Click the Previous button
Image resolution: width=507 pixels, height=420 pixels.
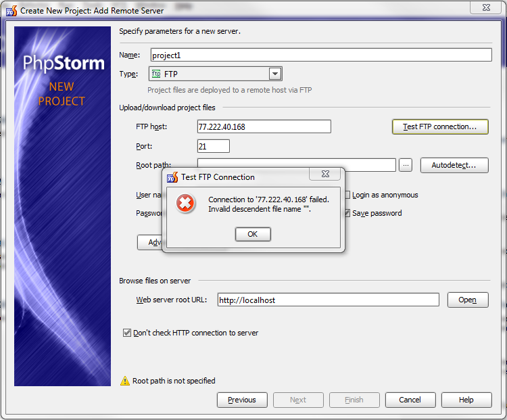[x=242, y=400]
